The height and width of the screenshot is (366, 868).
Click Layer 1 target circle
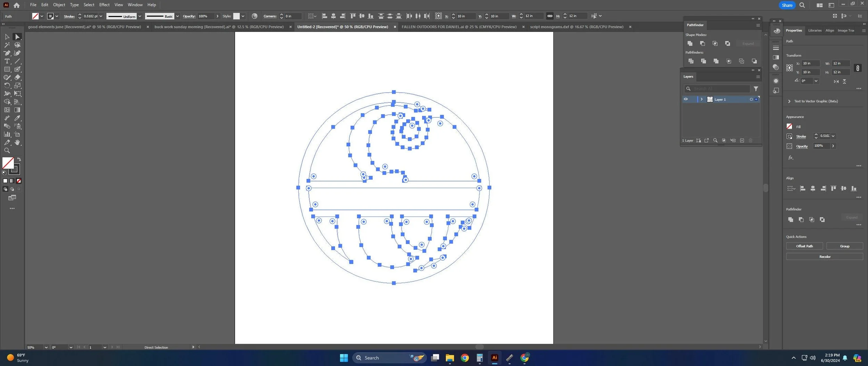click(x=751, y=100)
